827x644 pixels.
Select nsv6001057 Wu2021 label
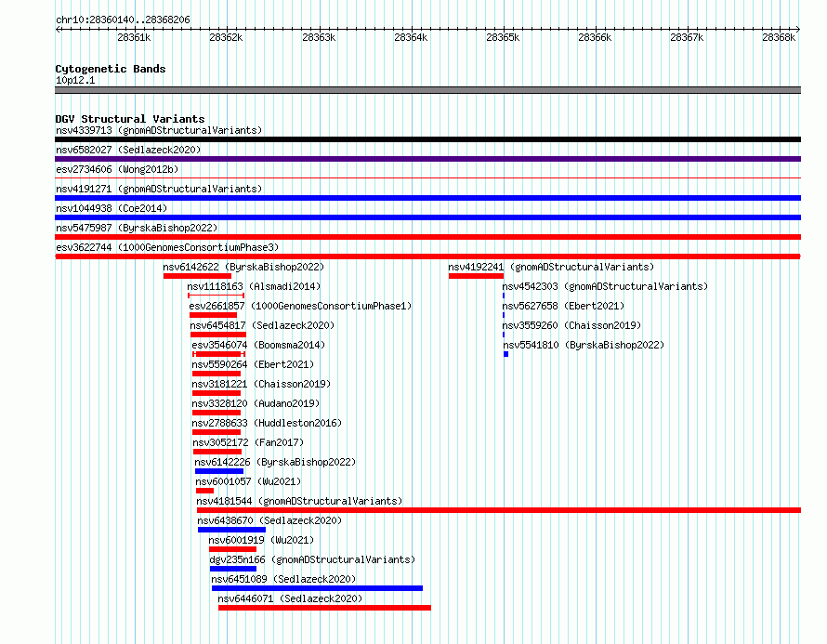tap(248, 481)
